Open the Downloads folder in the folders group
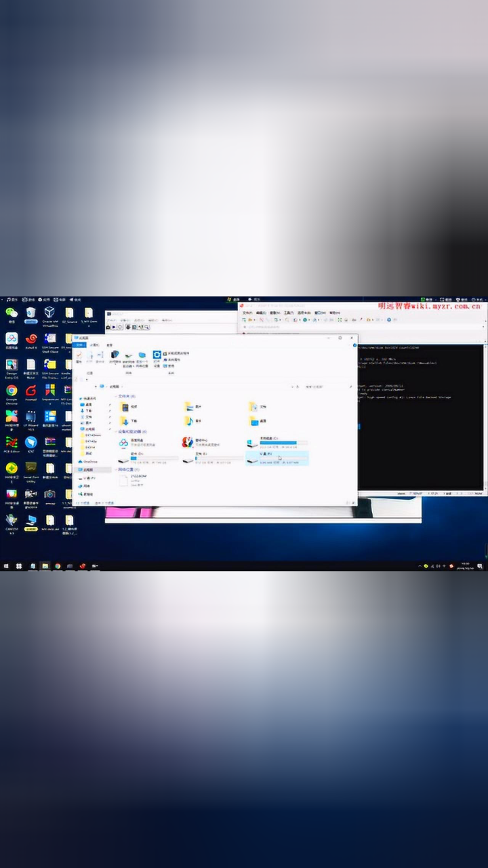The height and width of the screenshot is (868, 488). tap(125, 421)
